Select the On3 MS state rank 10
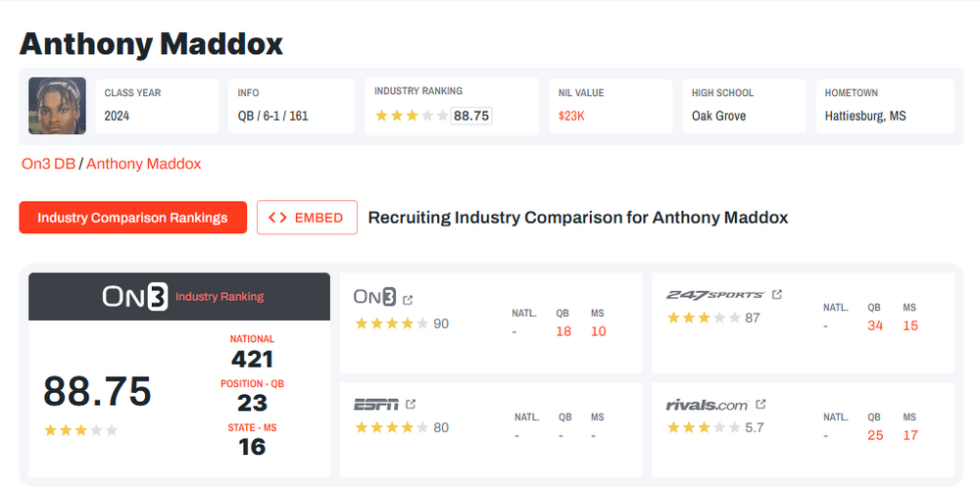Screen dimensions: 980x494 [598, 331]
